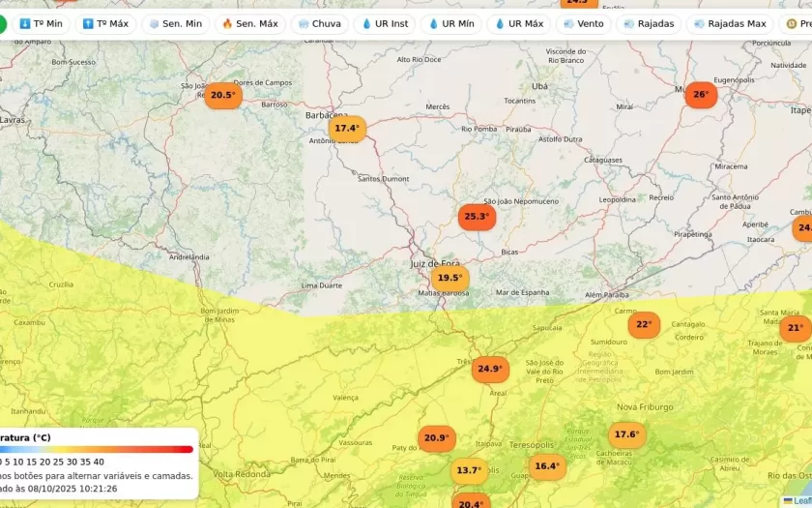The width and height of the screenshot is (812, 508).
Task: Select the 25.3° temperature station marker
Action: click(477, 217)
